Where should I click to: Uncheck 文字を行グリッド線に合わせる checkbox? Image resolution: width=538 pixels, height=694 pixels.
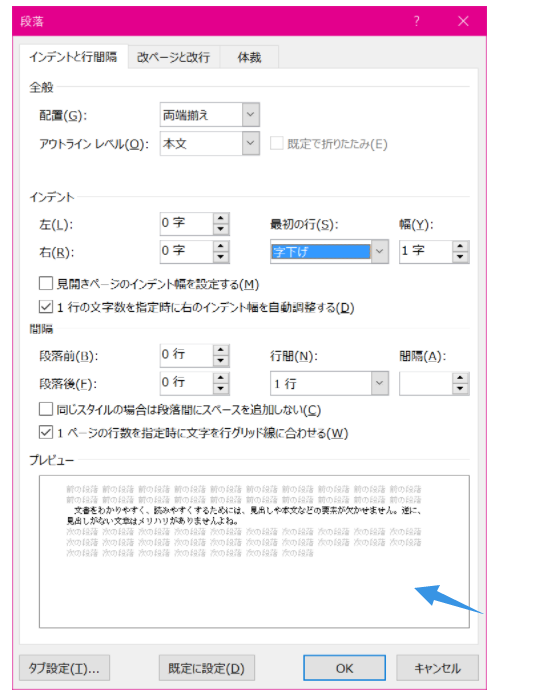(46, 432)
